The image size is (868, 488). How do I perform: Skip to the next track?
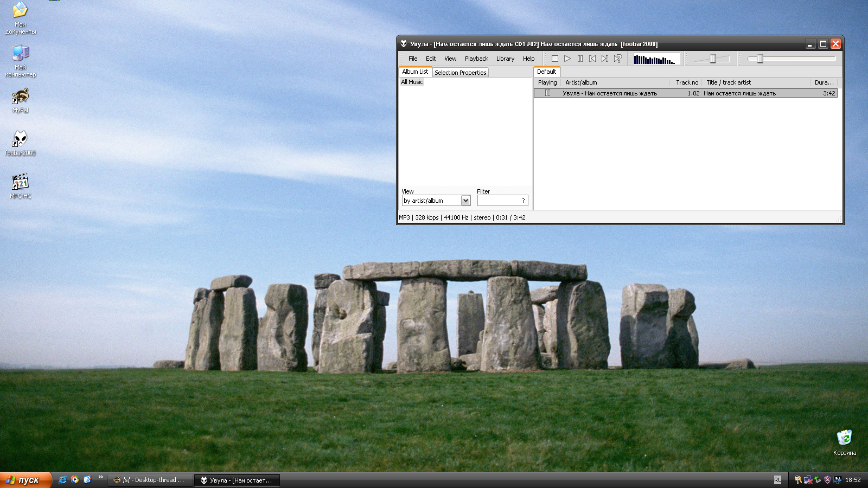605,59
